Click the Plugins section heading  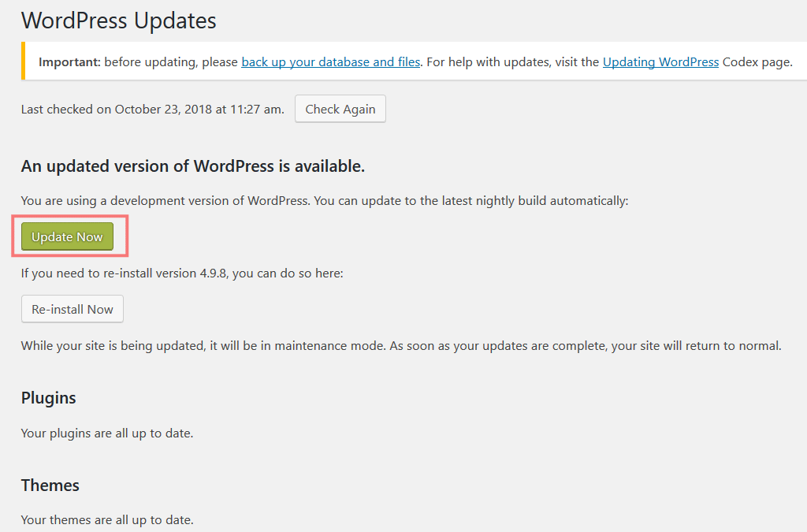coord(48,398)
